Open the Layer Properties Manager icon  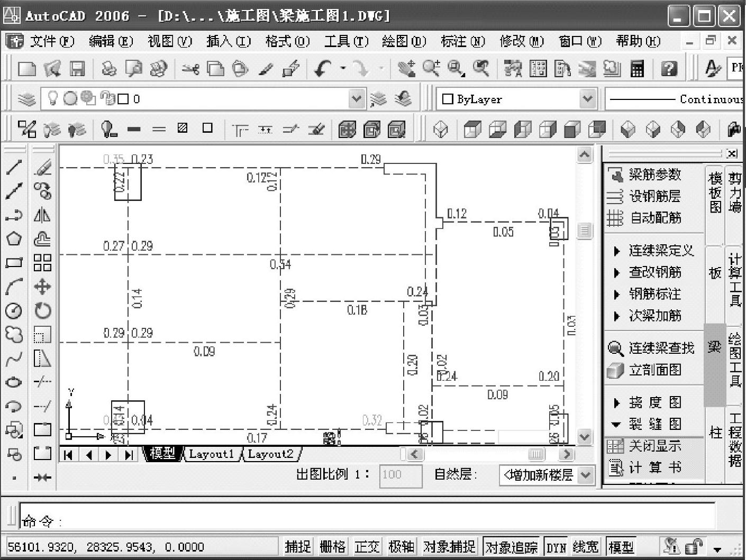click(27, 99)
